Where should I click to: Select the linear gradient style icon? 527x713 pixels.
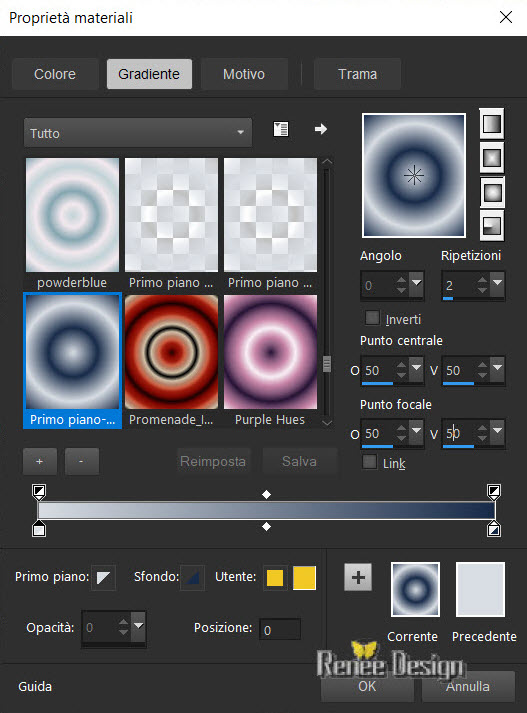tap(492, 124)
